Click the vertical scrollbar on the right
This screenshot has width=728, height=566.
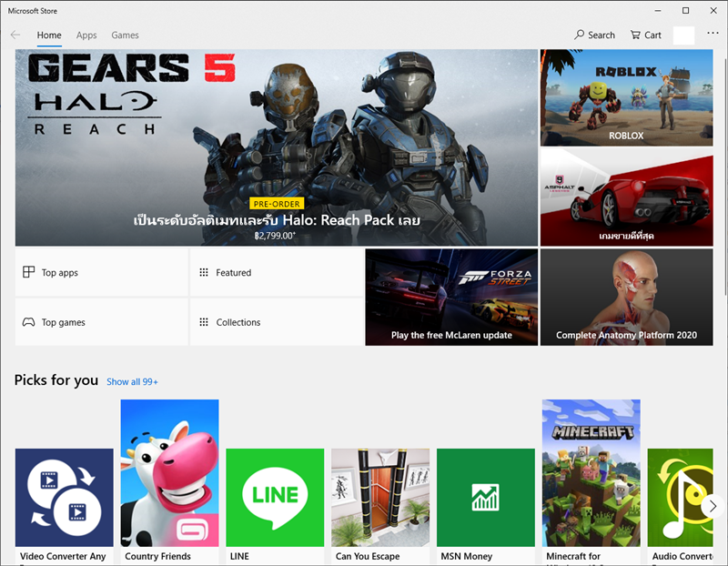click(725, 172)
